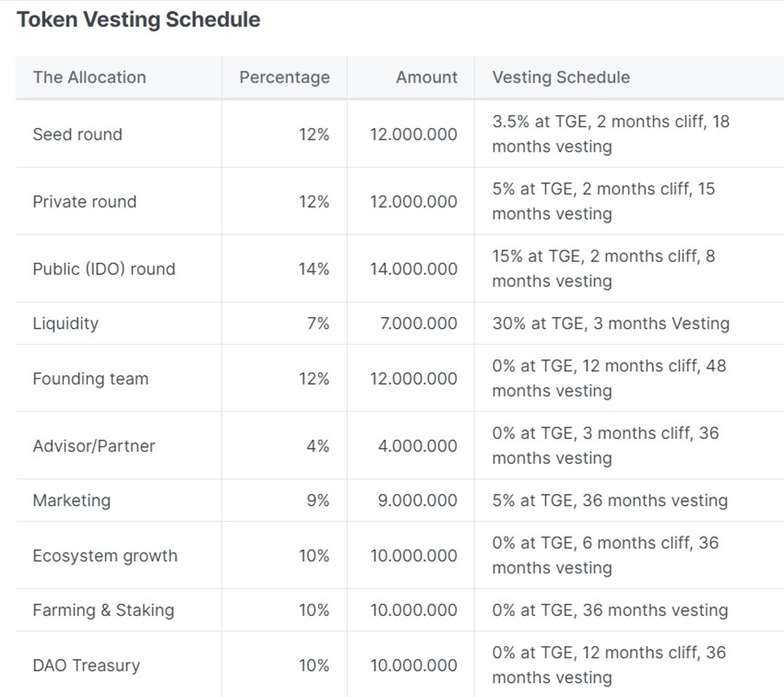Click the 9.000.000 amount for Marketing

pyautogui.click(x=417, y=500)
